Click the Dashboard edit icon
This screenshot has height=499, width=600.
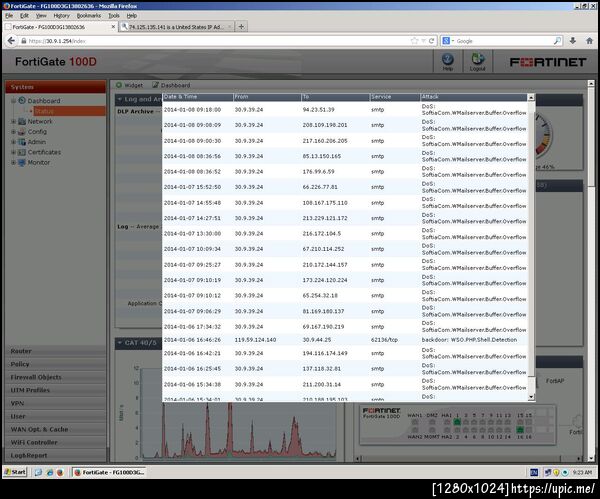pos(155,85)
